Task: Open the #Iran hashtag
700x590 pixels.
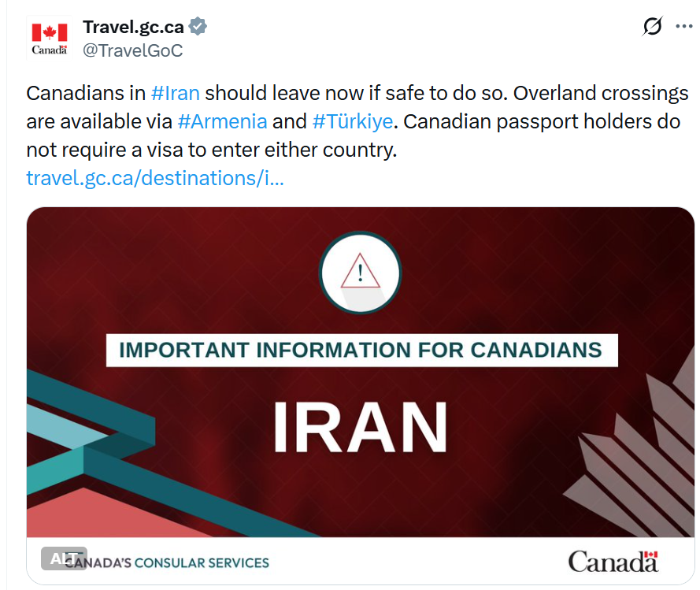Action: click(x=175, y=93)
